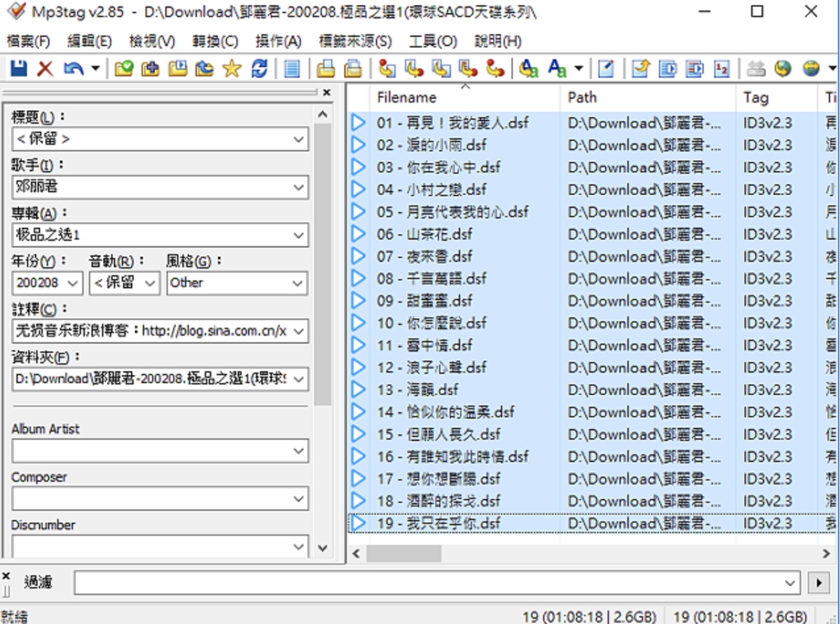Click the yellow star Favorites icon

point(231,68)
